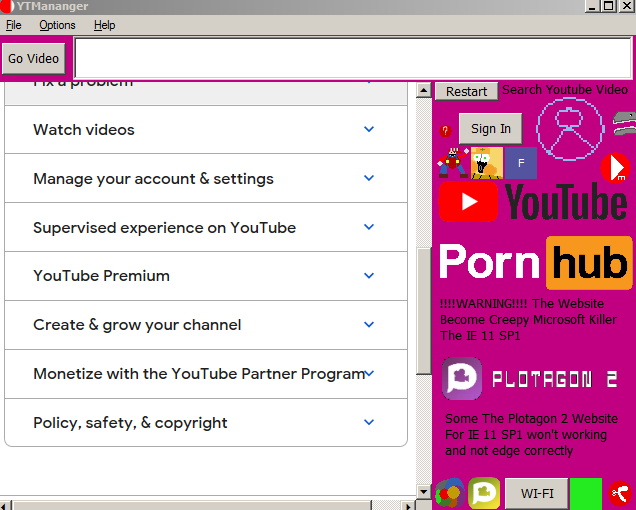Viewport: 636px width, 510px height.
Task: Open the File menu
Action: click(13, 25)
